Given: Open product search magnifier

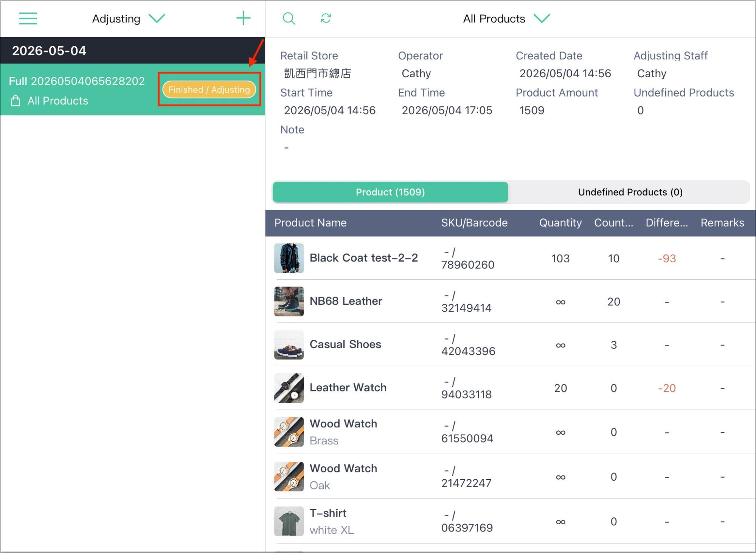Looking at the screenshot, I should [289, 18].
